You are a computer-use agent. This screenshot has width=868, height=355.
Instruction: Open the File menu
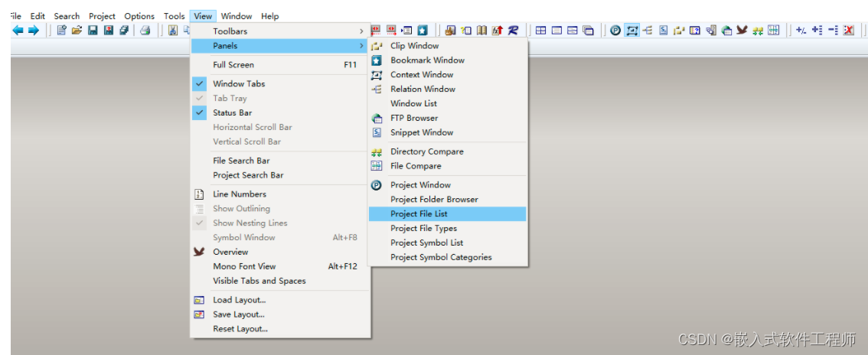[15, 16]
